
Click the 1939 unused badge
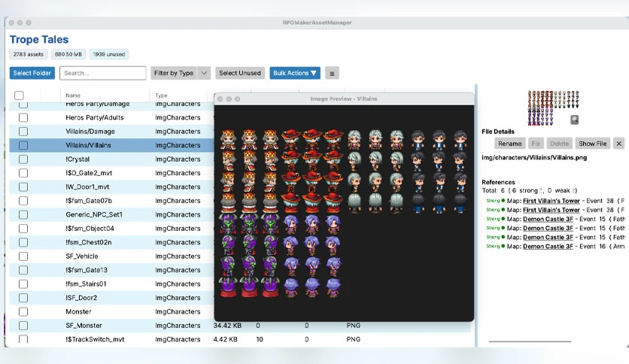click(109, 54)
